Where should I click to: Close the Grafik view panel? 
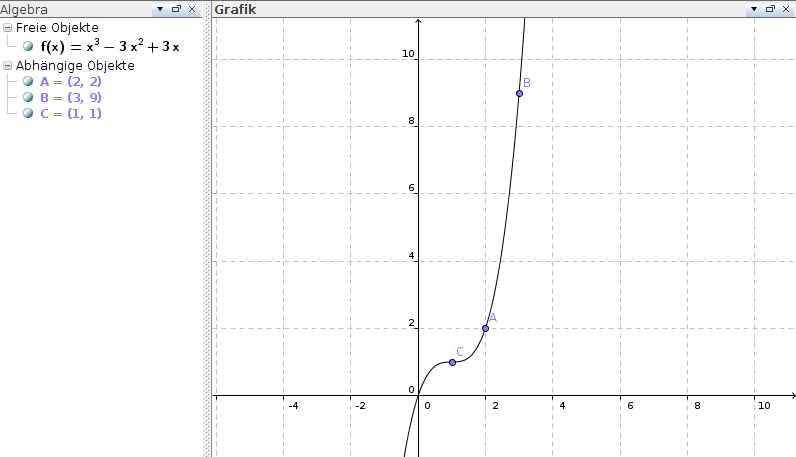pos(787,9)
